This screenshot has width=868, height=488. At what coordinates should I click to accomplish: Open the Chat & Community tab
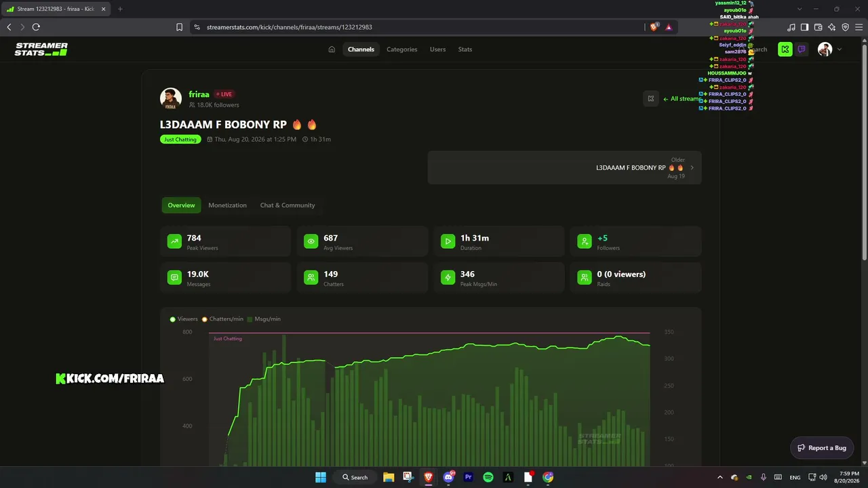(x=288, y=205)
